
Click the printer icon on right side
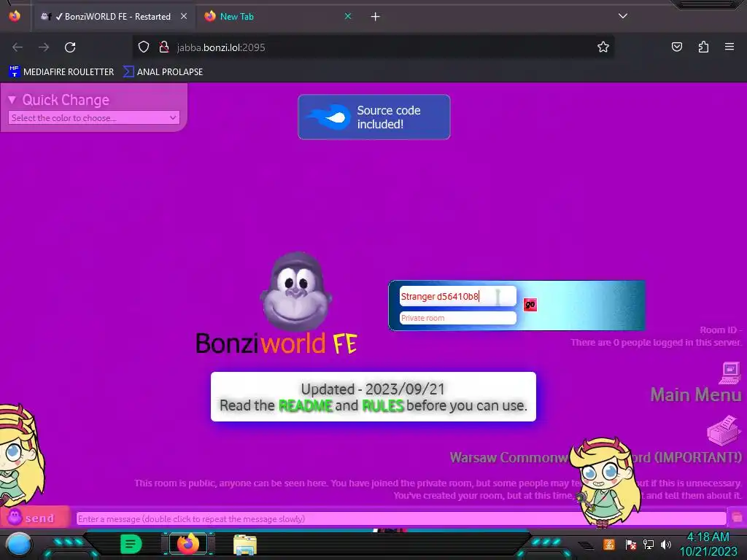click(x=724, y=430)
